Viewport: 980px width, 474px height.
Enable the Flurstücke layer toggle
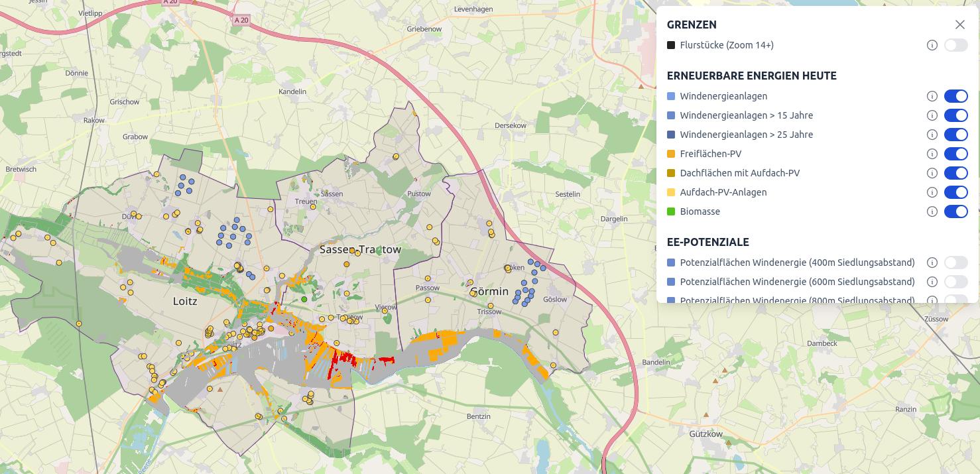955,45
